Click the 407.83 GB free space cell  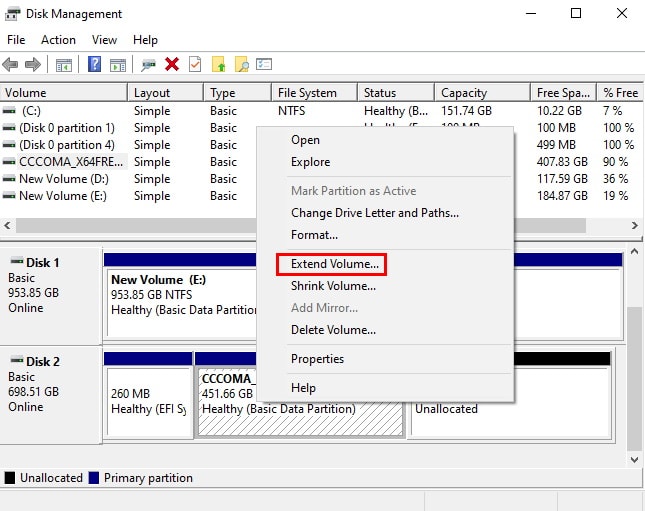pos(562,162)
